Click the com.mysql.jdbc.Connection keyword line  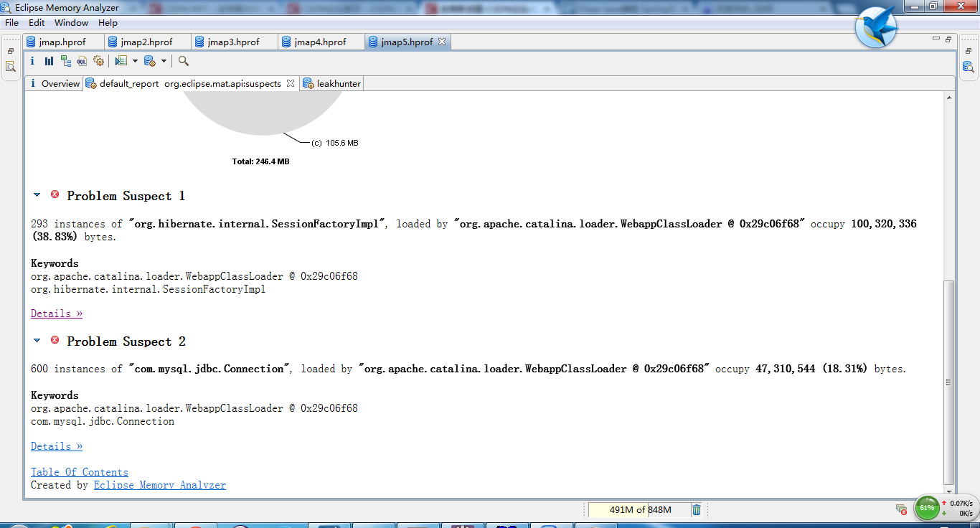[x=103, y=421]
